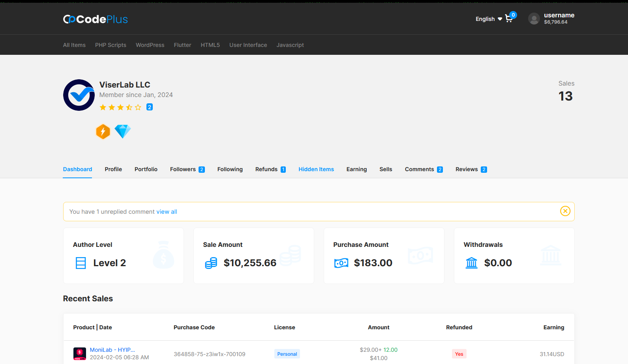Open PHP Scripts category
The width and height of the screenshot is (628, 364).
click(x=111, y=45)
